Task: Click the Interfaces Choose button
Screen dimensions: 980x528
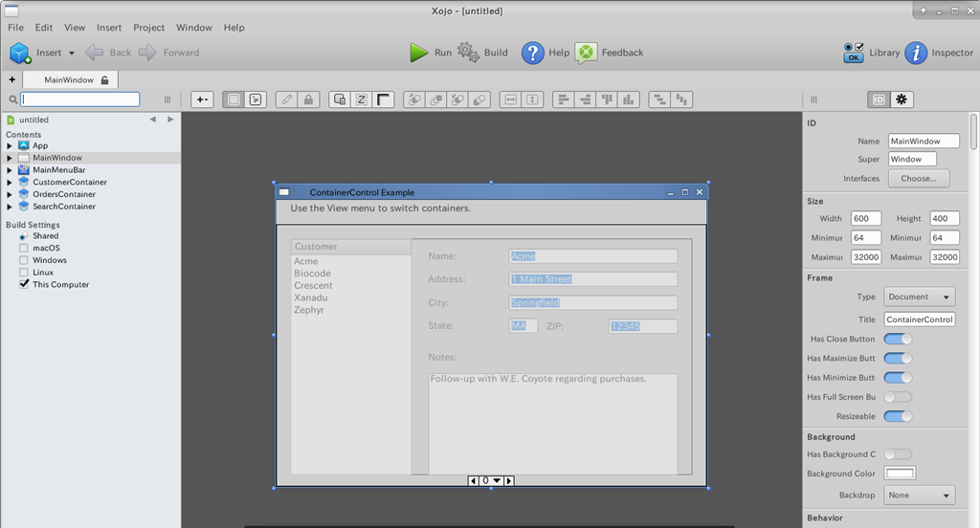Action: click(x=918, y=178)
